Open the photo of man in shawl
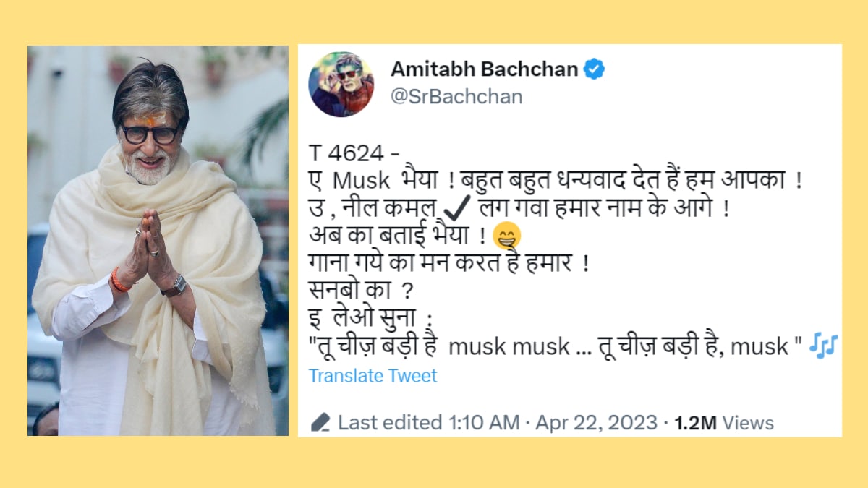This screenshot has width=868, height=488. click(158, 241)
